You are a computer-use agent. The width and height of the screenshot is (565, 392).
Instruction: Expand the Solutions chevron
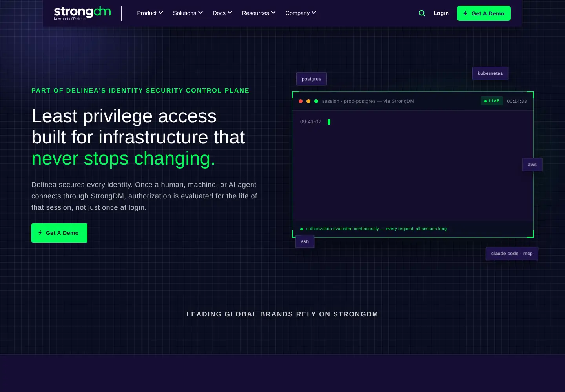tap(200, 13)
